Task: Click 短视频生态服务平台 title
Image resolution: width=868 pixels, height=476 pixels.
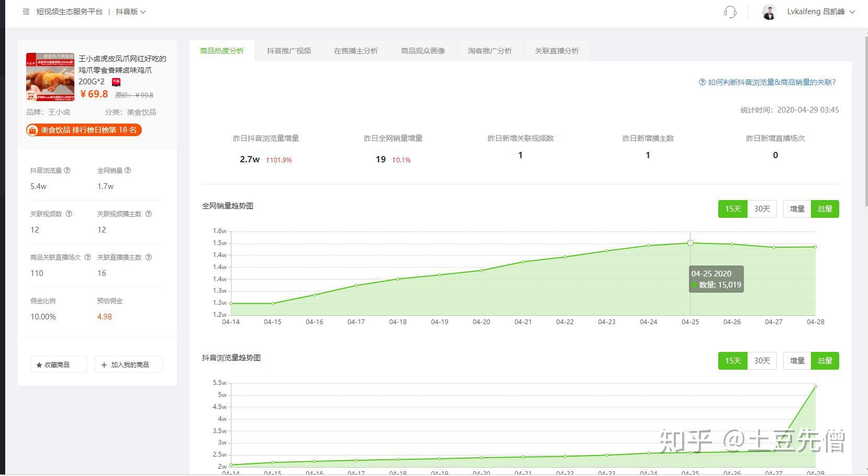Action: pos(70,12)
